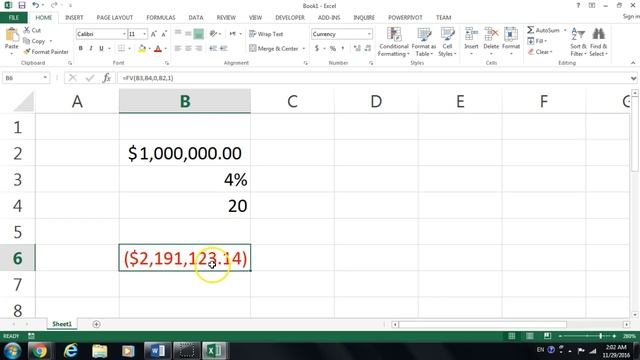The image size is (640, 360).
Task: Apply Percent Style format
Action: 333,48
